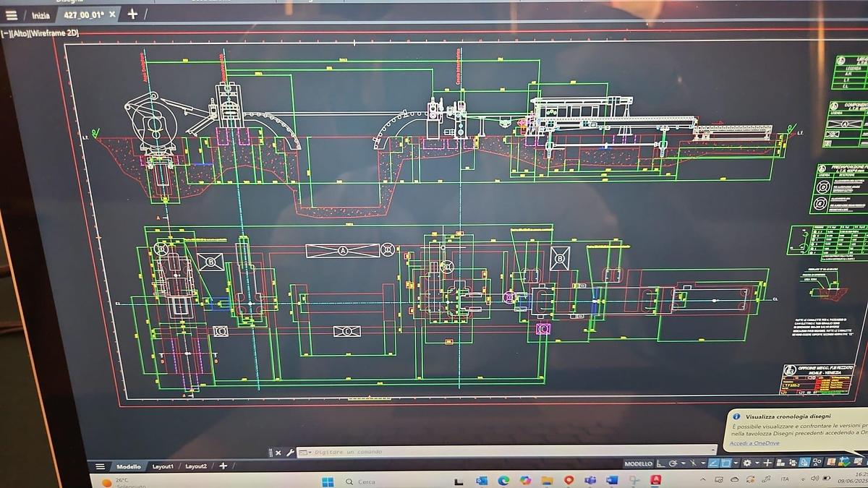Close the command line with X icon
The height and width of the screenshot is (488, 868).
pos(278,453)
